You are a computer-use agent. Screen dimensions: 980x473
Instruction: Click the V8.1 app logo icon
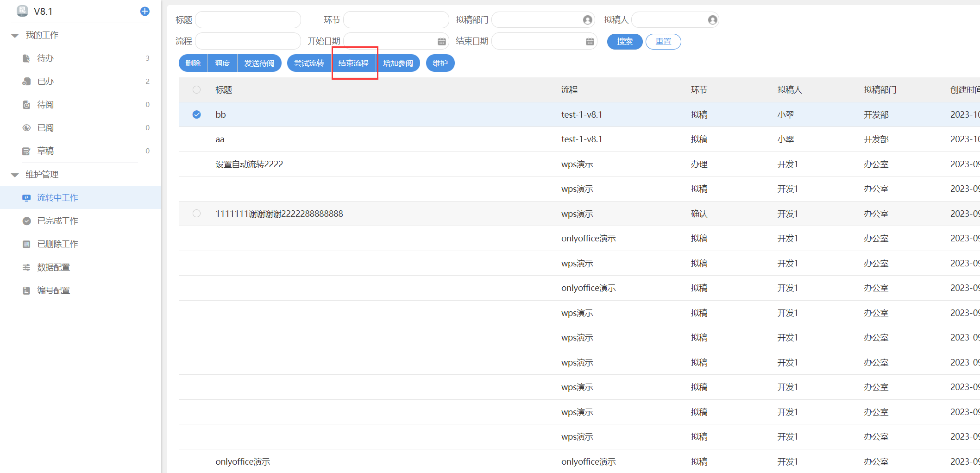coord(22,11)
